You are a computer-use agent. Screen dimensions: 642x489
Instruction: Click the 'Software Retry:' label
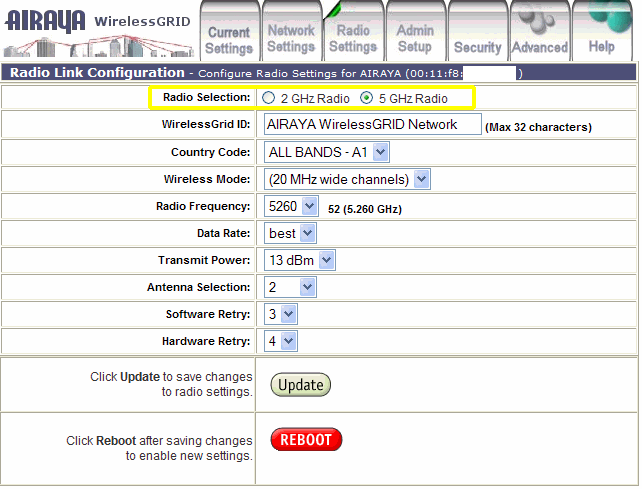(208, 314)
